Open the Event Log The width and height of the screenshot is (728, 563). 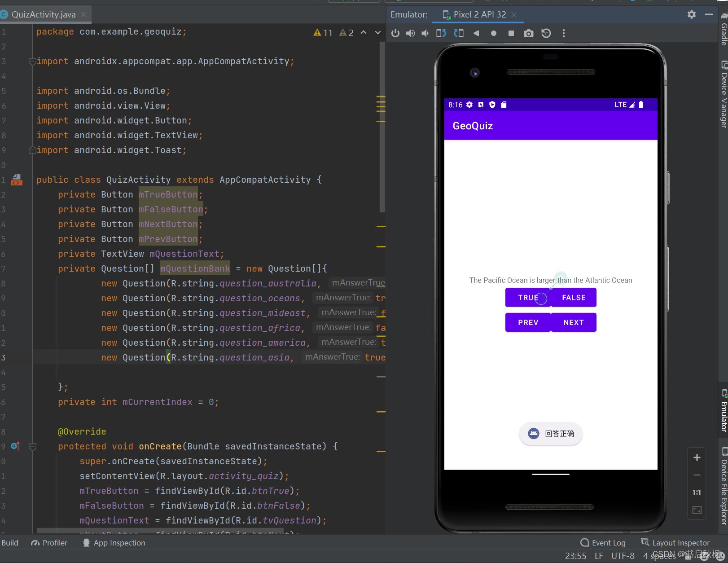point(603,543)
